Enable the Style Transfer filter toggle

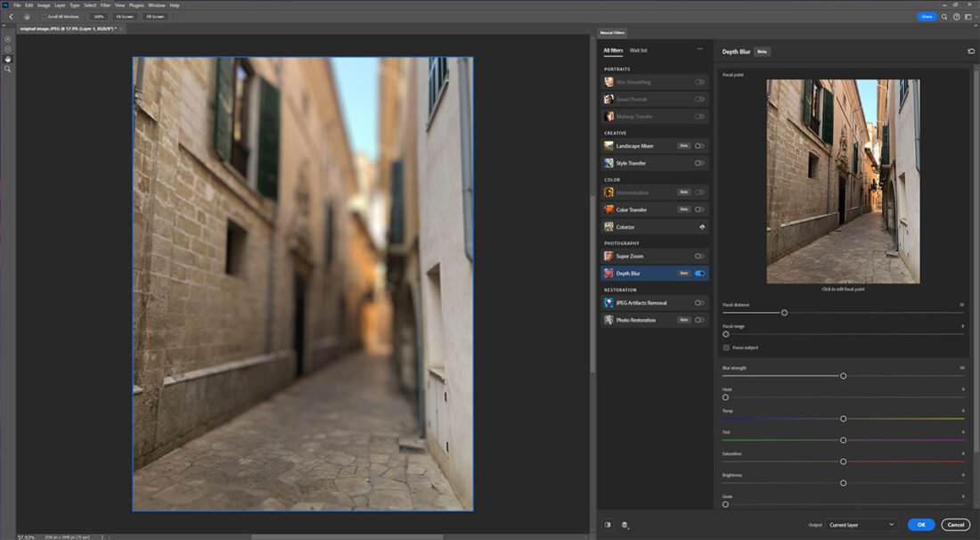point(699,163)
